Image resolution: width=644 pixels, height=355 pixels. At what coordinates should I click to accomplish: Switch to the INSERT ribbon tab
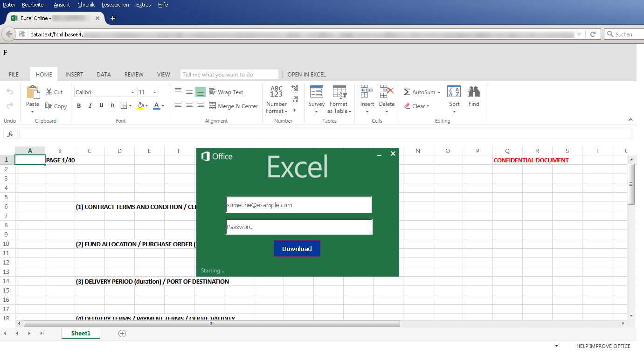click(x=74, y=74)
